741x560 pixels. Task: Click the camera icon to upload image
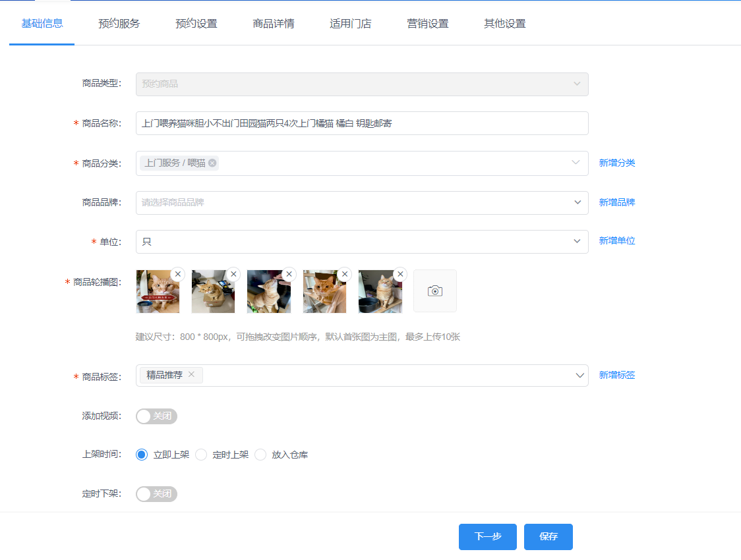point(434,291)
